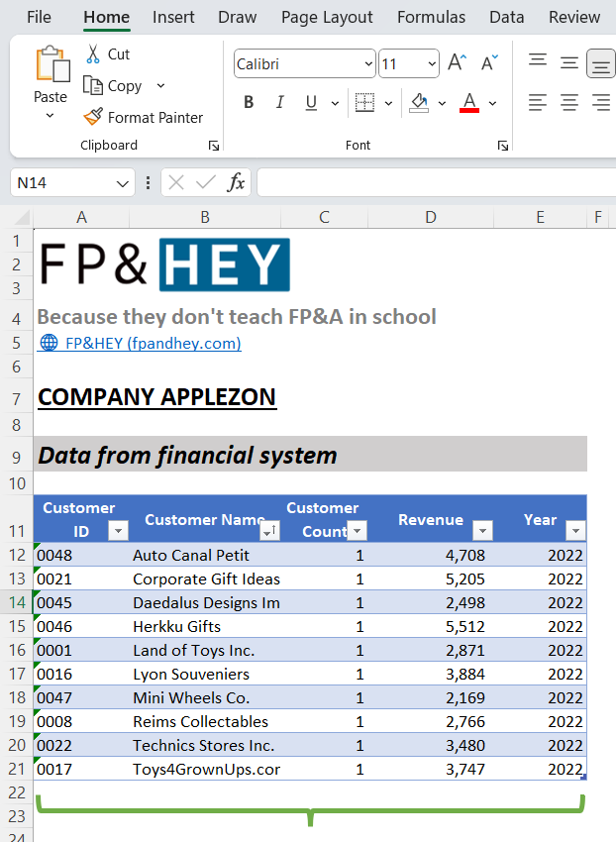
Task: Apply the red Font Color A
Action: (468, 102)
